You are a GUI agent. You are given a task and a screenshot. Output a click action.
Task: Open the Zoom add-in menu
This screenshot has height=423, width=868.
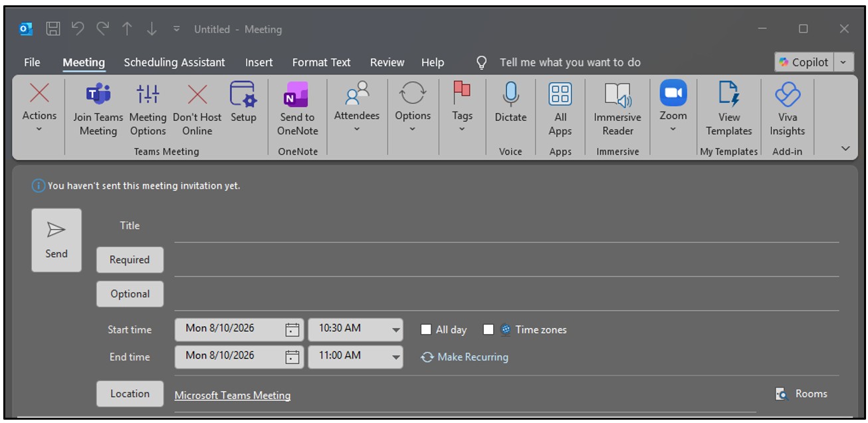[x=673, y=107]
